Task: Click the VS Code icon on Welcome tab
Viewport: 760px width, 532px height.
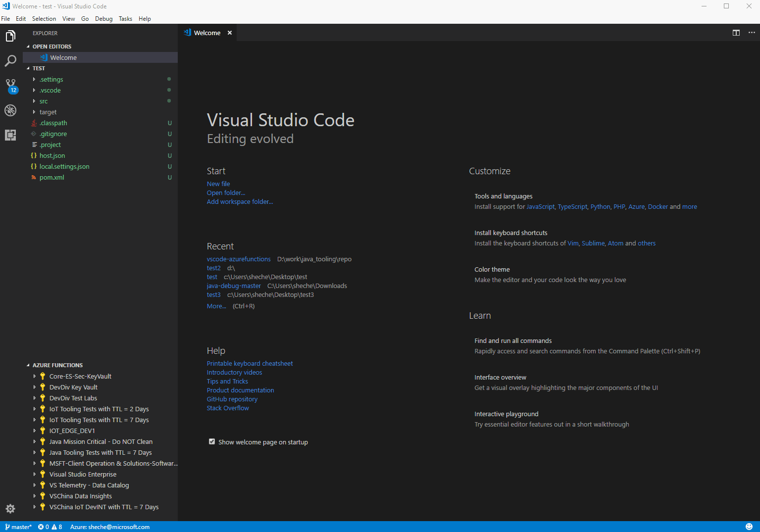Action: click(x=187, y=33)
